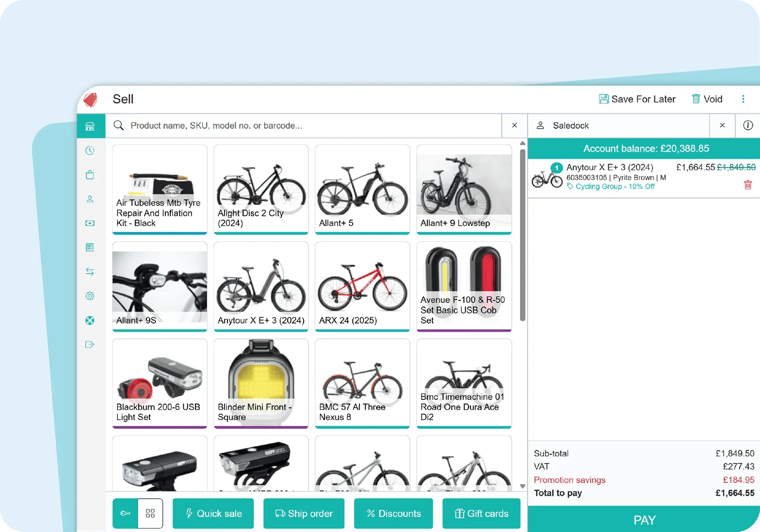Remove Anytour X E+ 3 with trash icon
Image resolution: width=760 pixels, height=532 pixels.
pyautogui.click(x=748, y=185)
